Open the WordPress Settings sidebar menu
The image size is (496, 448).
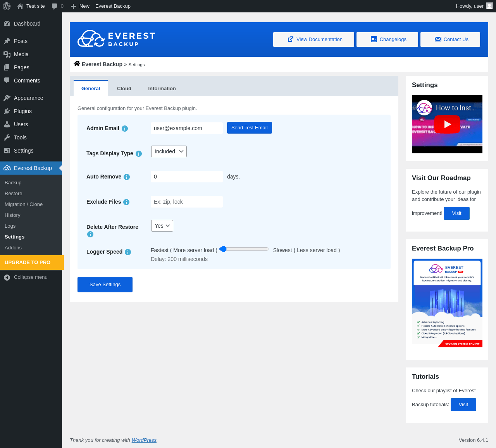[31, 151]
